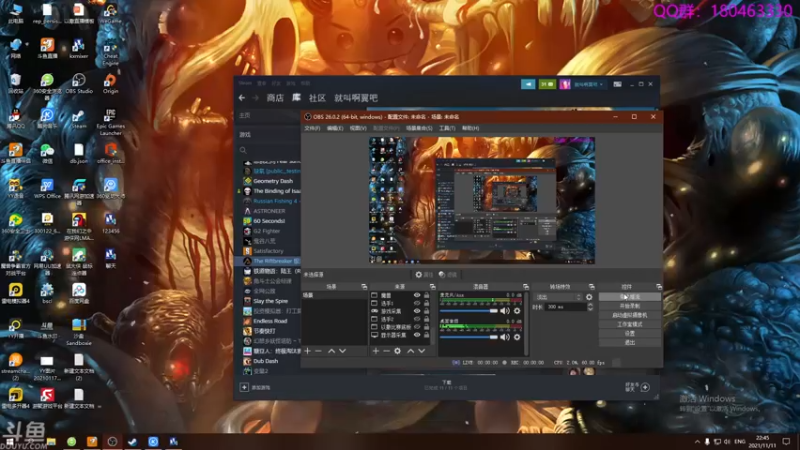Image resolution: width=800 pixels, height=450 pixels.
Task: Toggle the lock on the 游戏采集 source
Action: [427, 311]
